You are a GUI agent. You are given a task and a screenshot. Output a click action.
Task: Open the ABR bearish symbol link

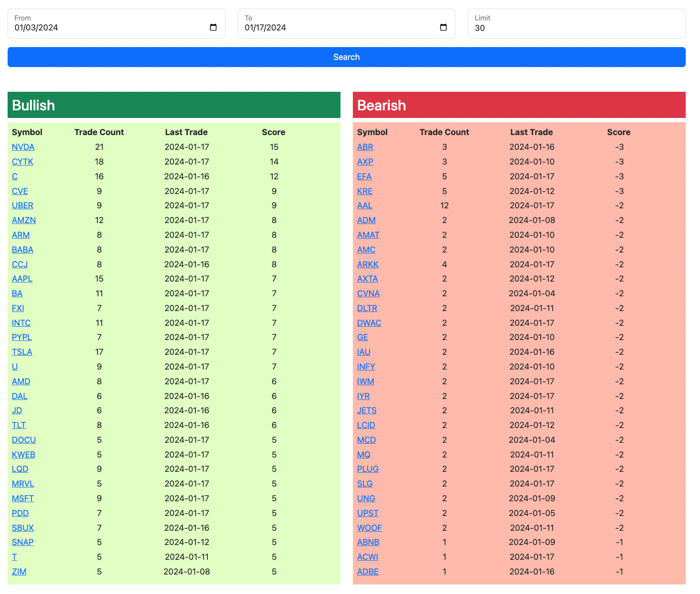point(365,147)
